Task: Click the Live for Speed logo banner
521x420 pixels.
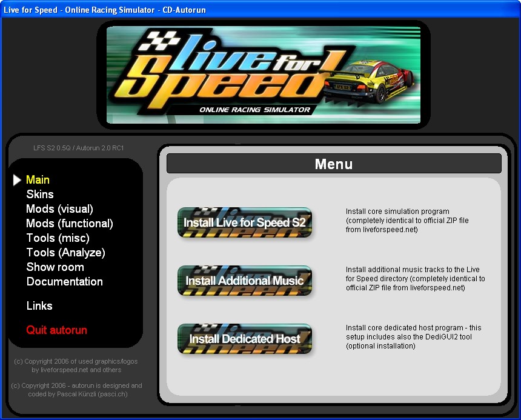Action: click(x=264, y=75)
